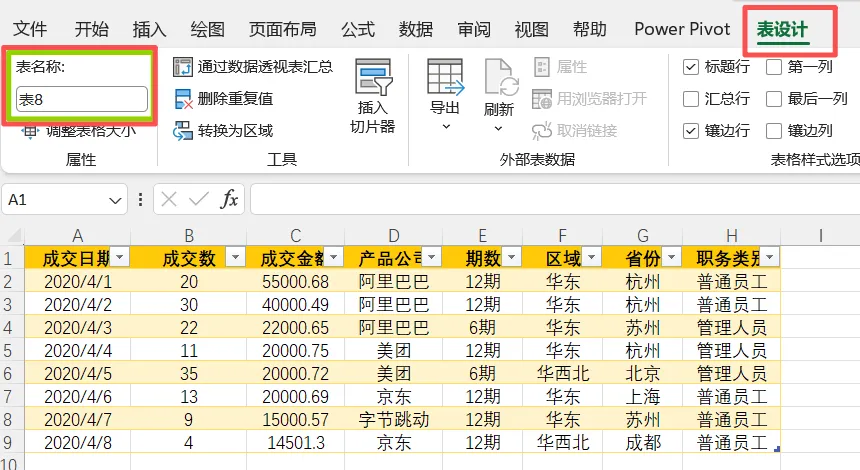Open the 省份 column filter dropdown
This screenshot has width=860, height=470.
point(671,257)
